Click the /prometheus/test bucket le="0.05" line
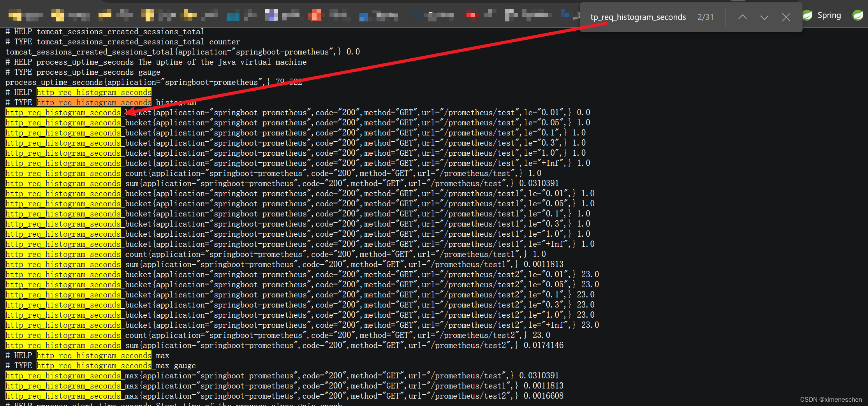The image size is (868, 406). pyautogui.click(x=298, y=123)
